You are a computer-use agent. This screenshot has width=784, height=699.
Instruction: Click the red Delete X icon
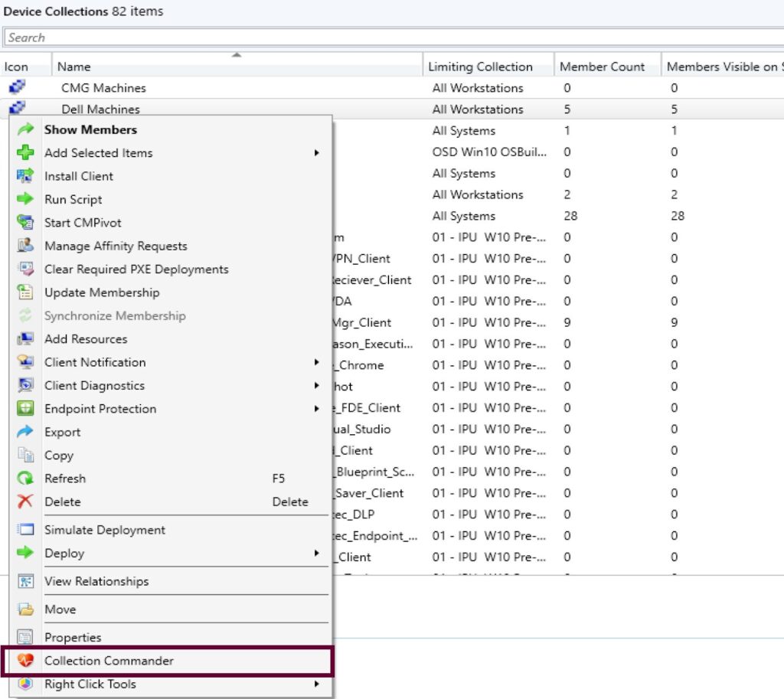(25, 501)
